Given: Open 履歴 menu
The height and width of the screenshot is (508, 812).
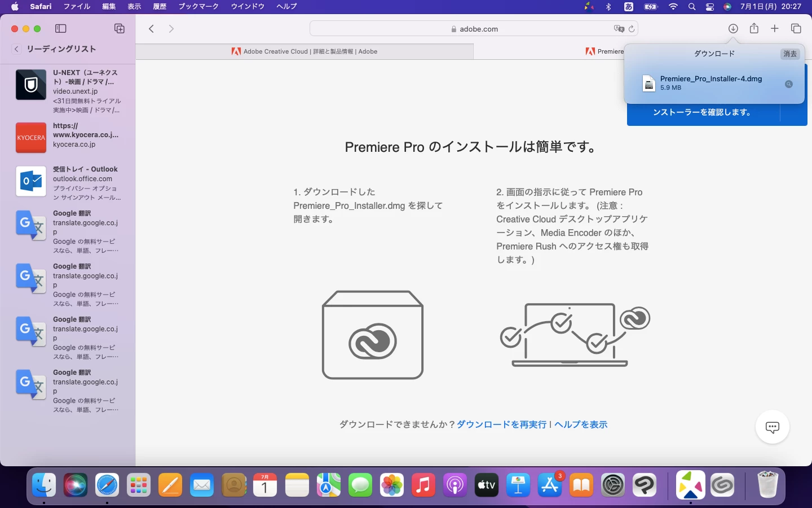Looking at the screenshot, I should point(160,7).
